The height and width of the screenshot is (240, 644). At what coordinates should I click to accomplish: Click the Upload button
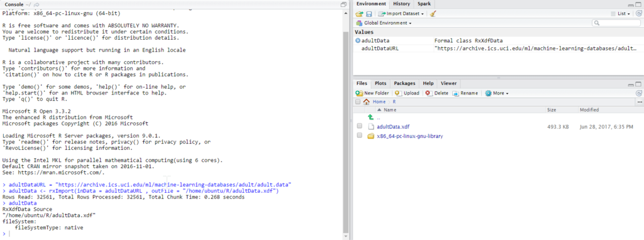[x=407, y=93]
